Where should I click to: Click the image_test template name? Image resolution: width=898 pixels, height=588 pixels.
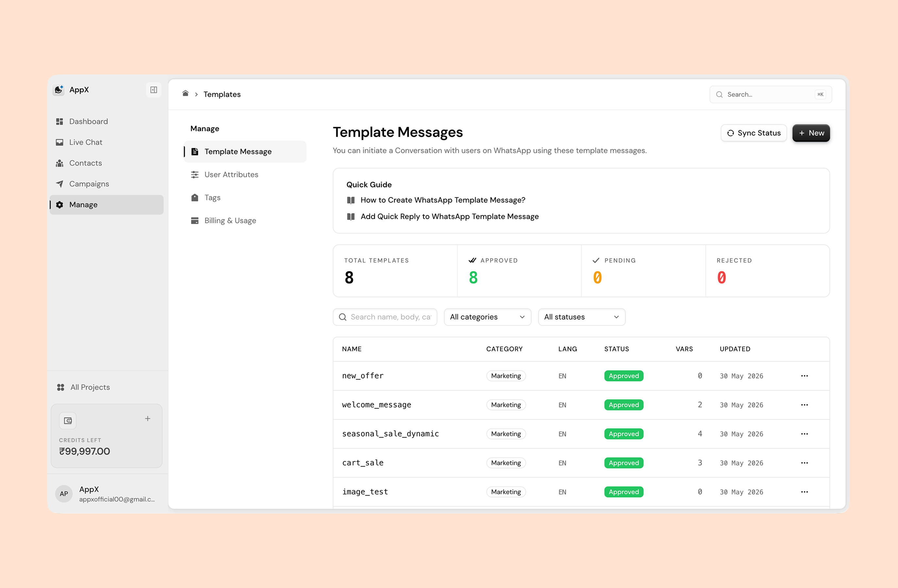click(x=365, y=492)
